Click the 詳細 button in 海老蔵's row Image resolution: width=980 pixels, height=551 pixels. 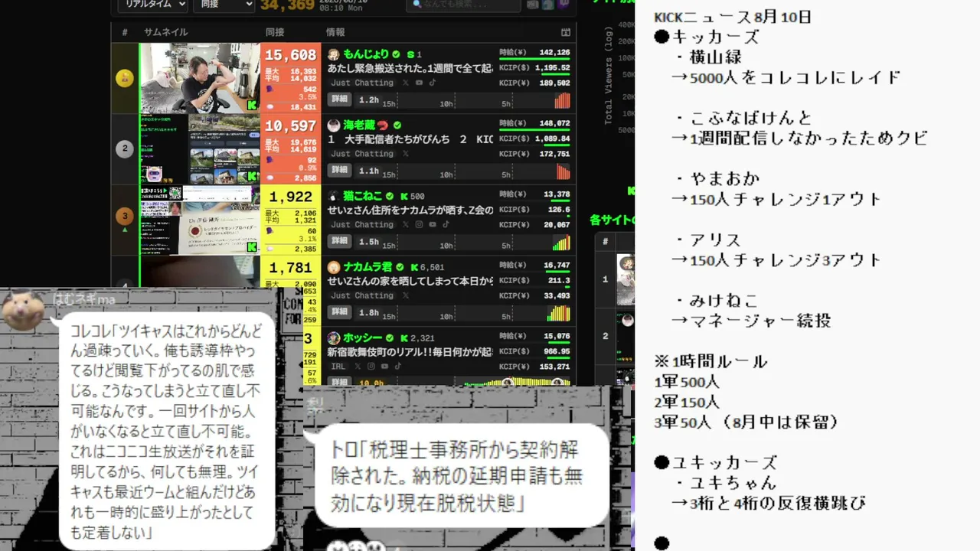pyautogui.click(x=339, y=170)
